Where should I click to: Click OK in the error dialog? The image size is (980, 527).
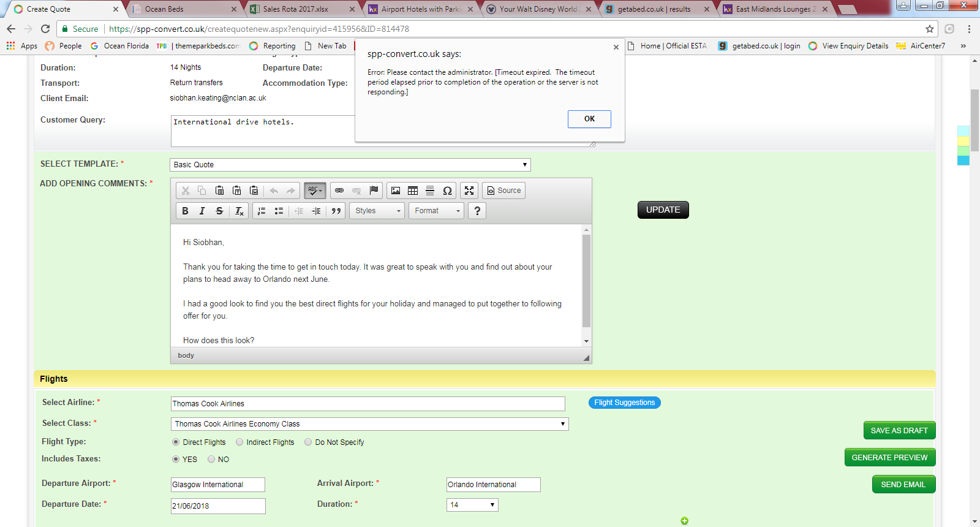tap(589, 119)
